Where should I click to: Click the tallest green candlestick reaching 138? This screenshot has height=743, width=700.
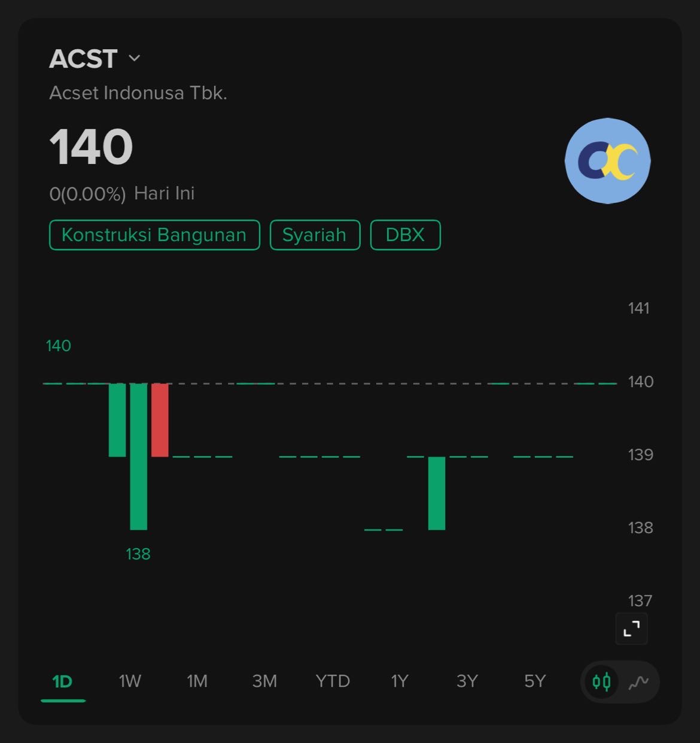(138, 456)
